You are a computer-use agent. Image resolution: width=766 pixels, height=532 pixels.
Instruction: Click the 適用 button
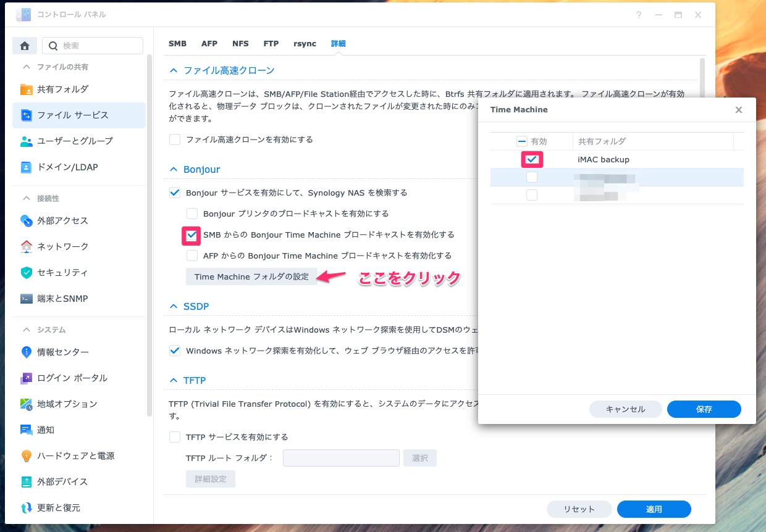[654, 509]
